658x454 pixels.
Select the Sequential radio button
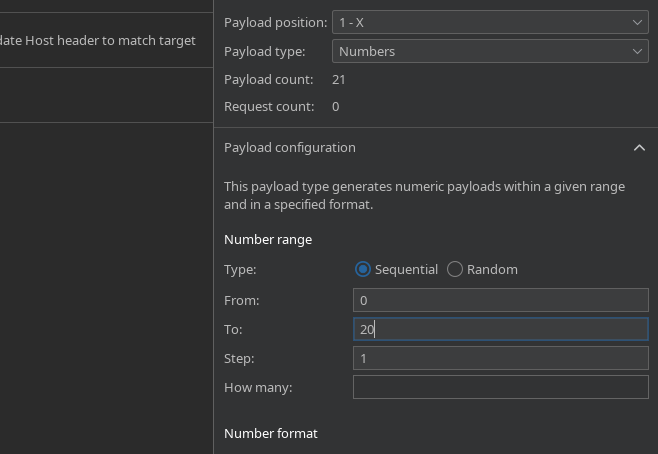click(x=363, y=269)
